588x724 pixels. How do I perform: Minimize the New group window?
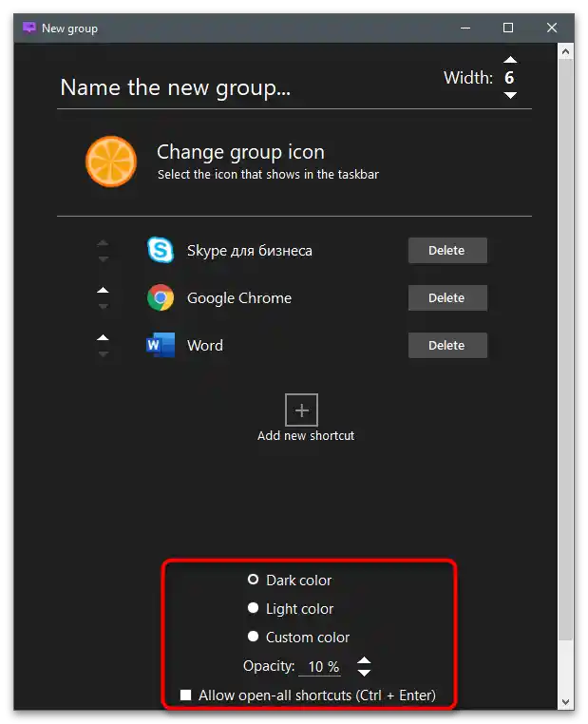click(465, 28)
